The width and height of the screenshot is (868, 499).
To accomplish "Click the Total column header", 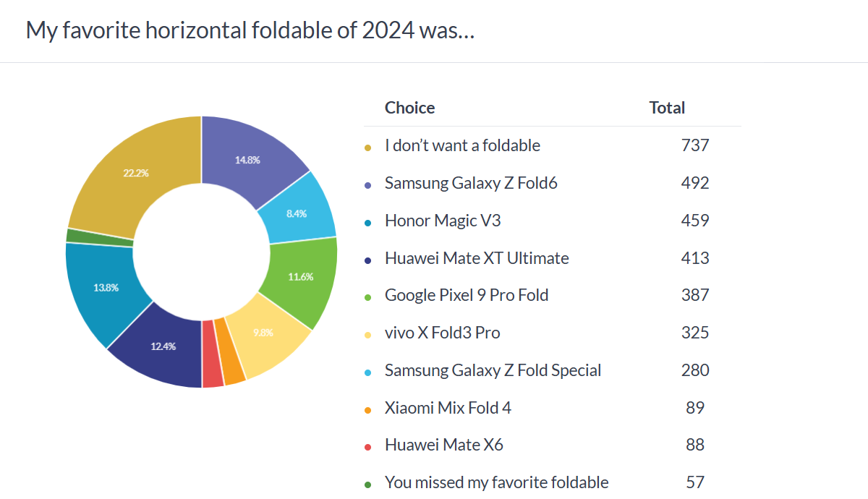I will tap(666, 108).
